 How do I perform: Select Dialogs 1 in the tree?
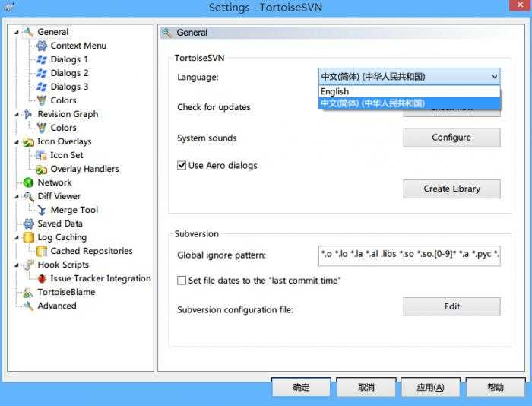[69, 59]
